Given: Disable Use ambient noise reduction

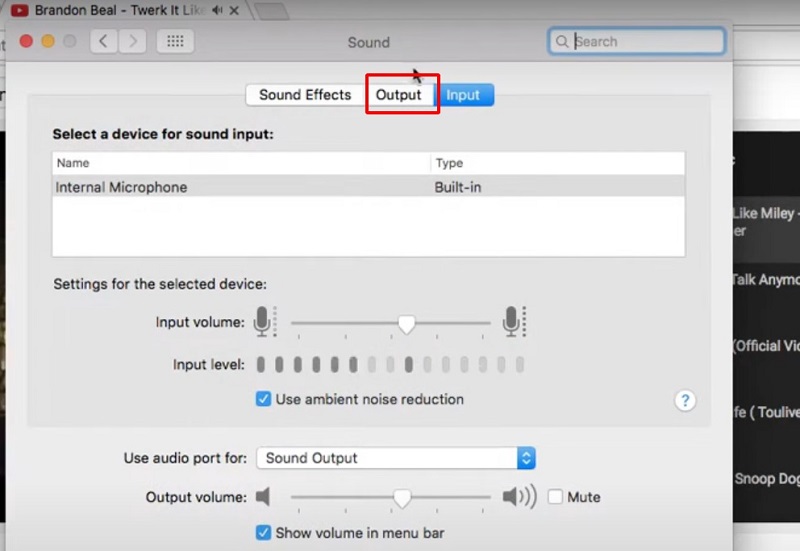Looking at the screenshot, I should [x=264, y=399].
